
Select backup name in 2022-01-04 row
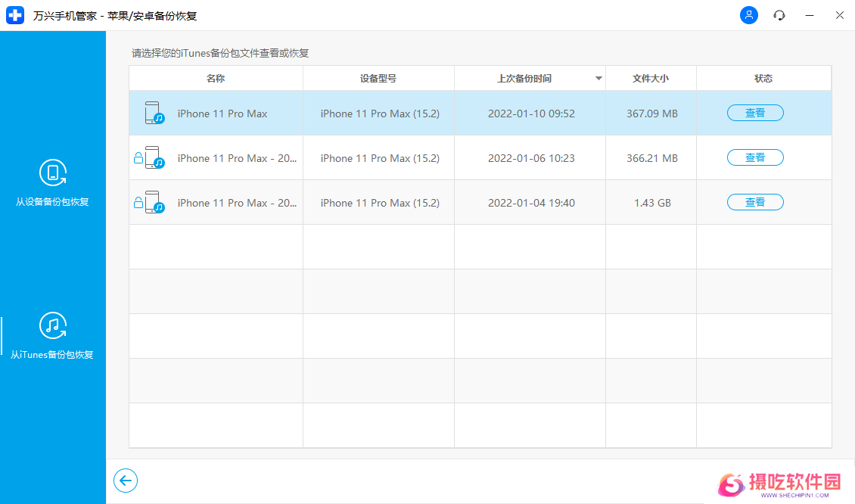(237, 203)
